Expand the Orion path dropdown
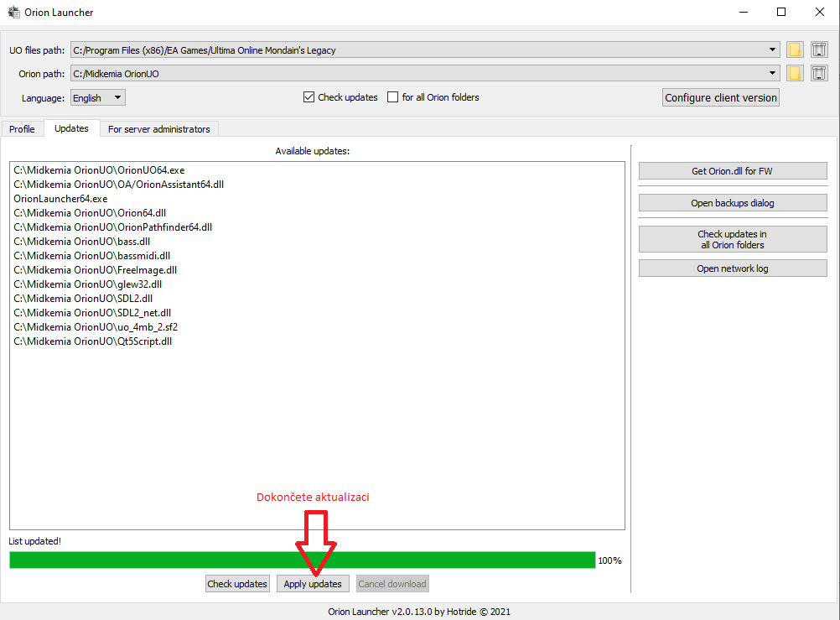Screen dimensions: 840x620 tap(772, 73)
